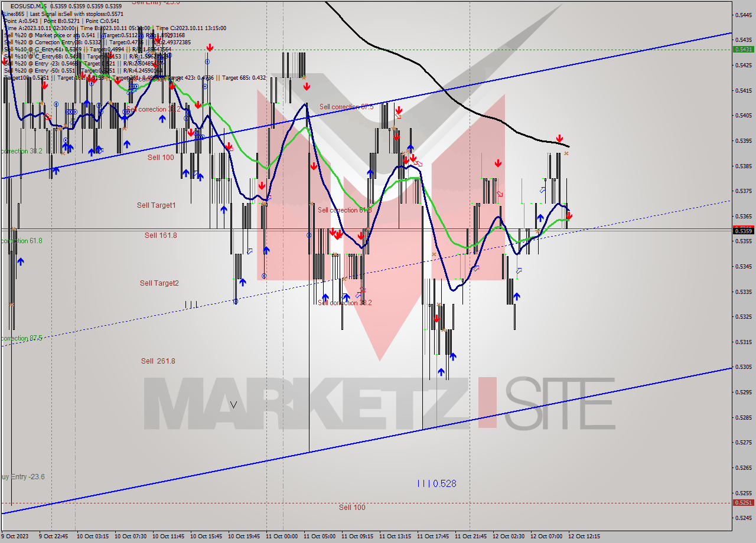Viewport: 756px width, 543px height.
Task: Click the '10 Oct 03:15' time axis label
Action: [x=92, y=537]
